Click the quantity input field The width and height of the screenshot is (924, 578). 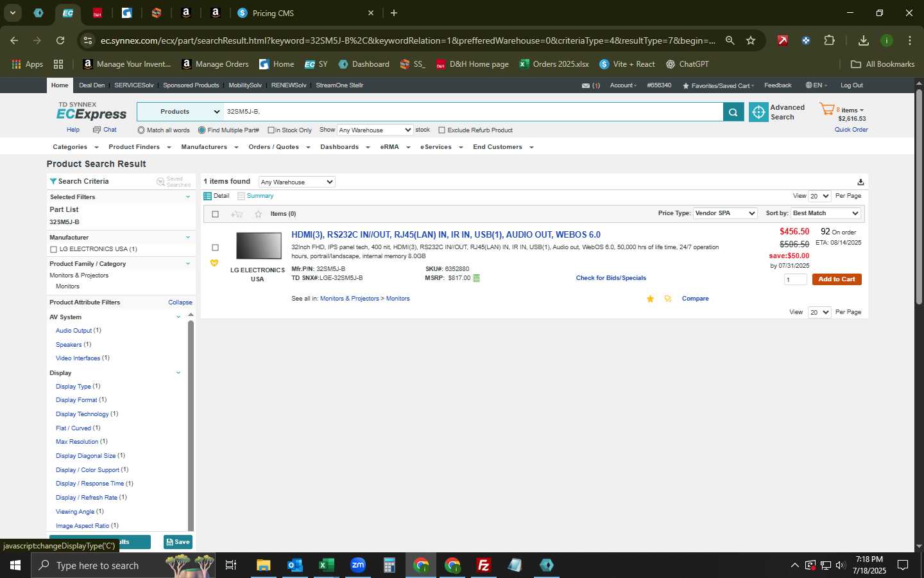tap(796, 279)
